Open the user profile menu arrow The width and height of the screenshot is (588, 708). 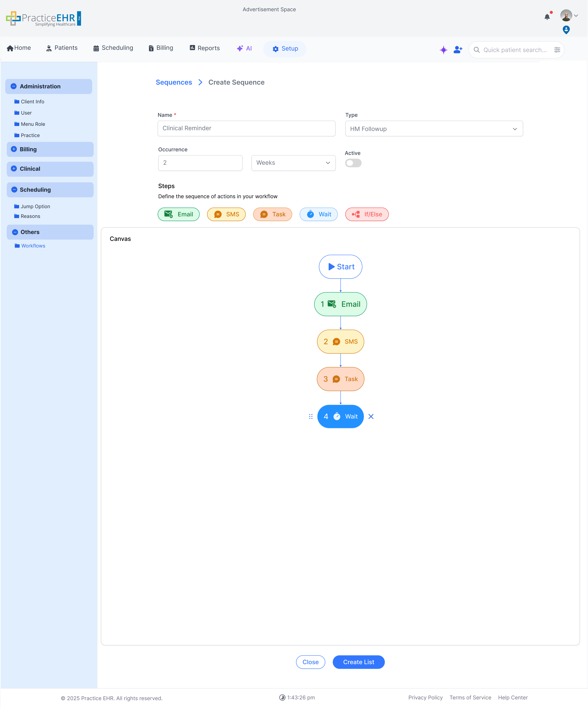(x=576, y=16)
